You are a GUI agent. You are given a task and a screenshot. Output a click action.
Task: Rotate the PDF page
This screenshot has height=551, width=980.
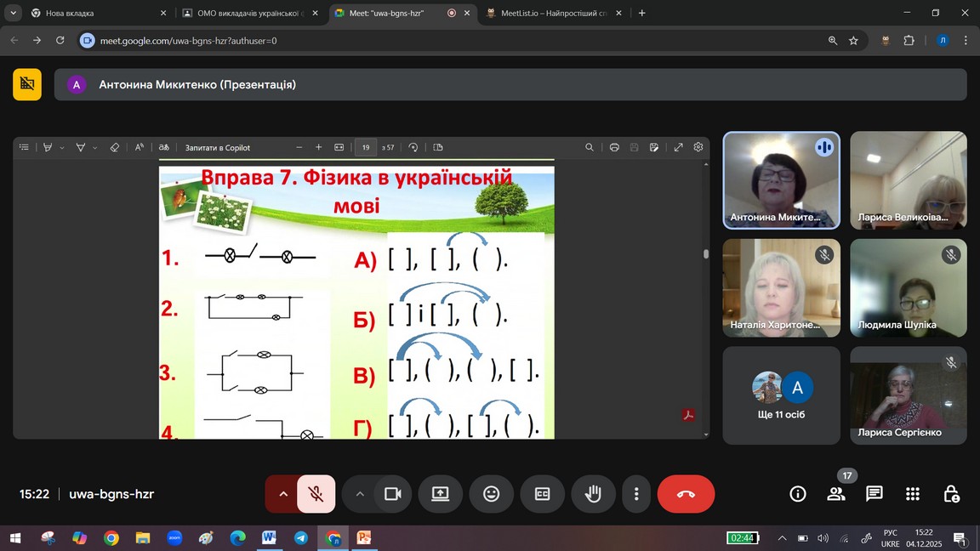[x=413, y=147]
